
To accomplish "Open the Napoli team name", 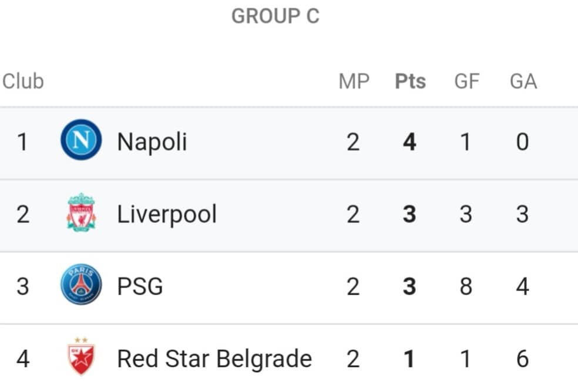I will [x=152, y=142].
